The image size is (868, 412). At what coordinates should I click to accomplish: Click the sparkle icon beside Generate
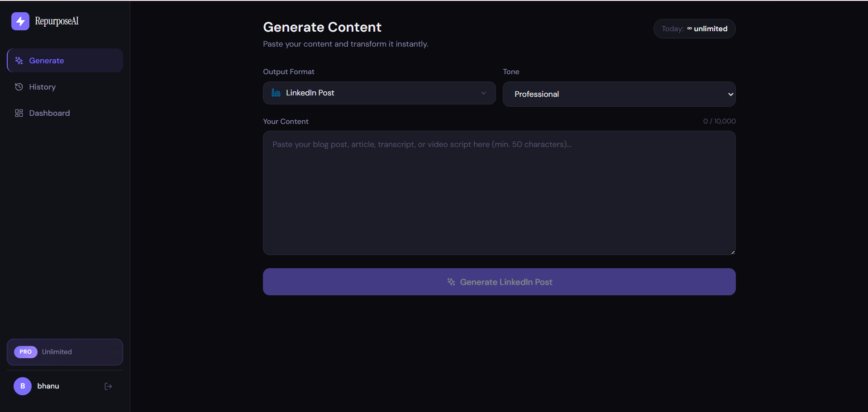[19, 61]
